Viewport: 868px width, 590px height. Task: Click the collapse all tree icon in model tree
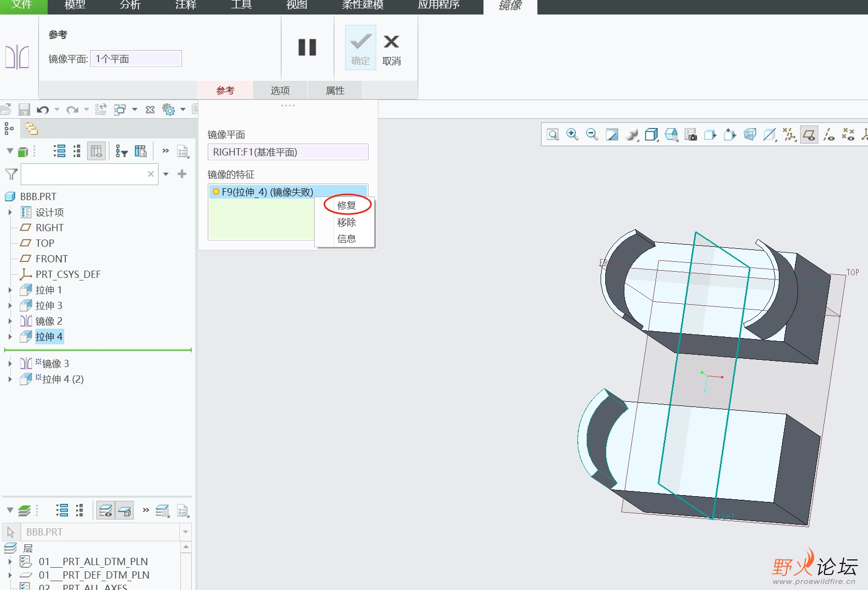point(77,151)
